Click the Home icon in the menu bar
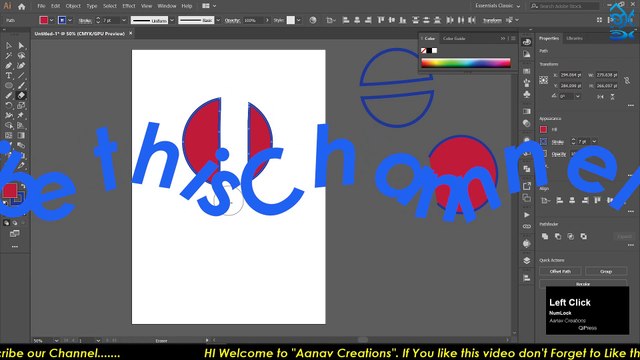Image resolution: width=640 pixels, height=360 pixels. tap(22, 6)
